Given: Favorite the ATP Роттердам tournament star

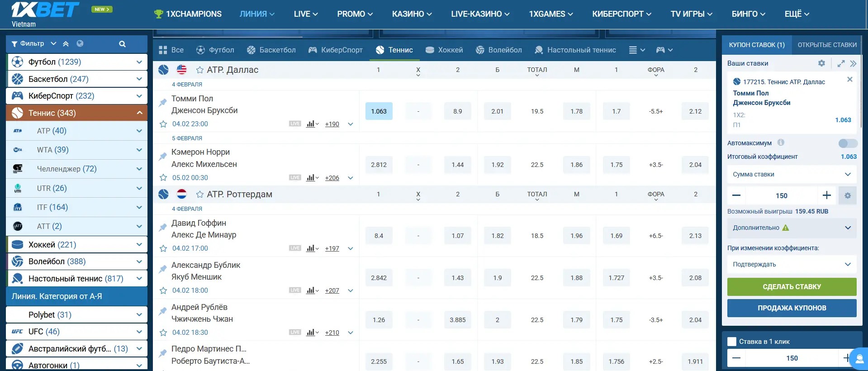Looking at the screenshot, I should pyautogui.click(x=199, y=194).
